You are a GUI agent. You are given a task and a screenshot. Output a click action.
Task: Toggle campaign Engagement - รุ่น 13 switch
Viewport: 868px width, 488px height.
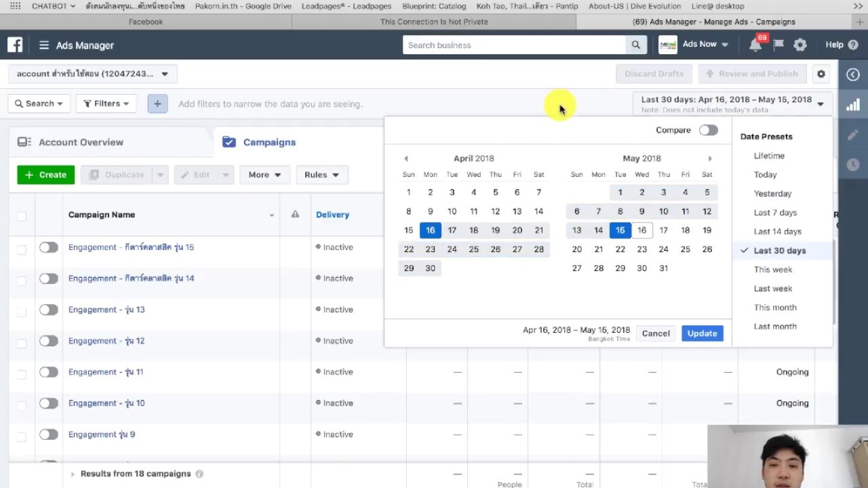pos(48,310)
